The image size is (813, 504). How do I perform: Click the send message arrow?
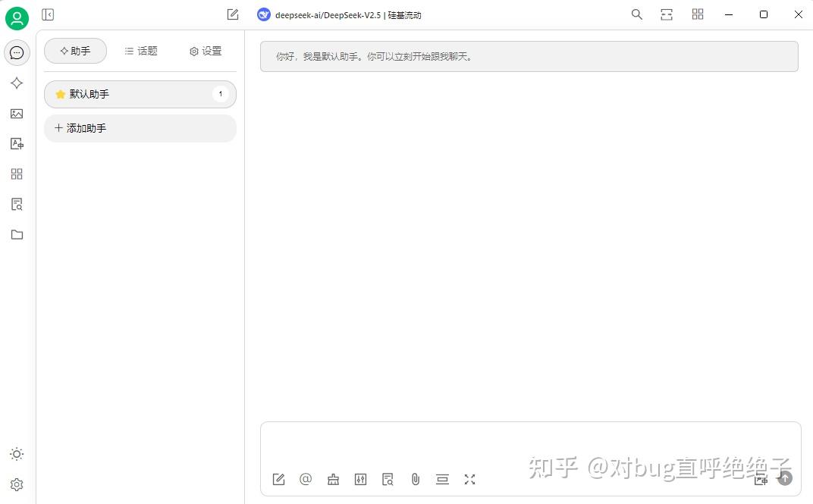[x=785, y=478]
